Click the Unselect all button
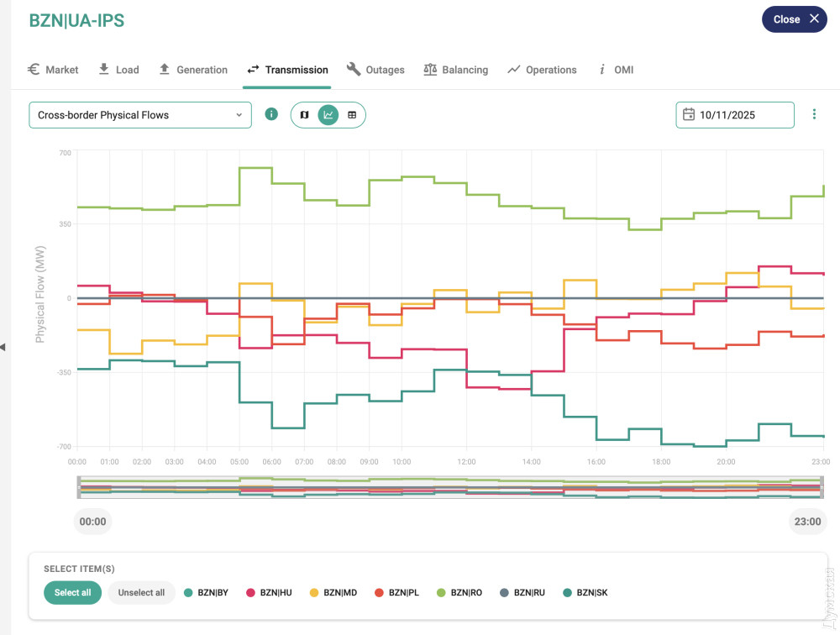This screenshot has height=635, width=840. tap(141, 593)
